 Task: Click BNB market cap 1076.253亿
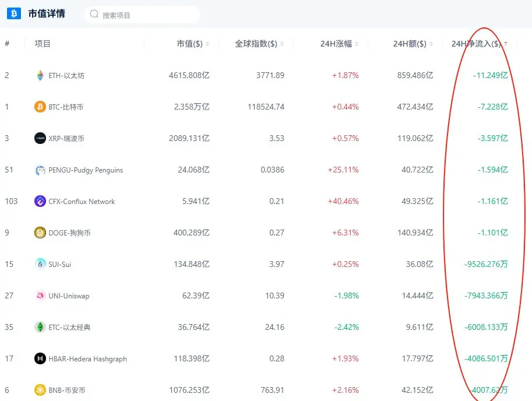tap(189, 390)
